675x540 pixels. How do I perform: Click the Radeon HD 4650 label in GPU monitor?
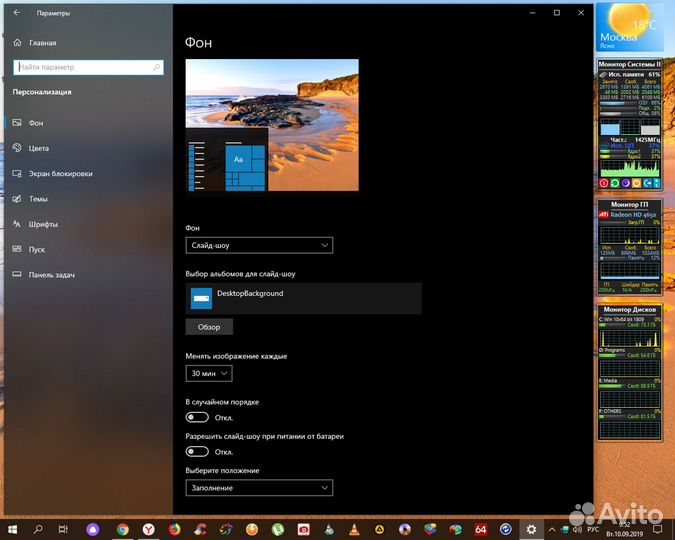click(x=633, y=214)
